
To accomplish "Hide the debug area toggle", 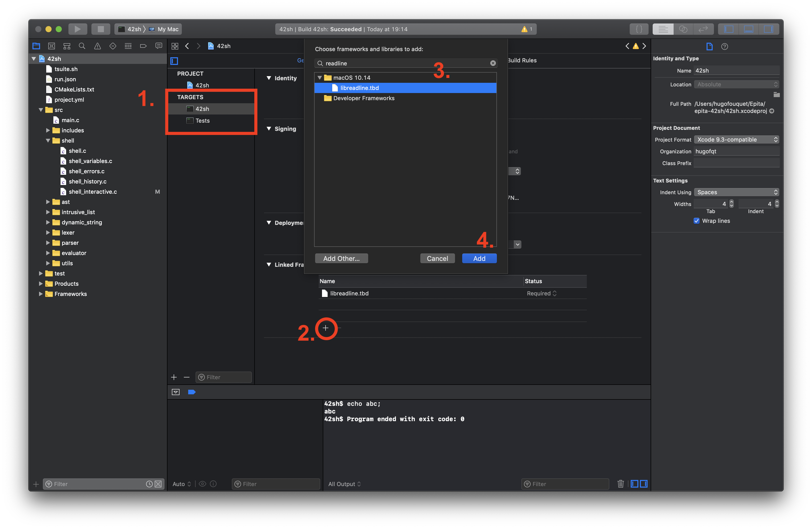I will [x=175, y=392].
